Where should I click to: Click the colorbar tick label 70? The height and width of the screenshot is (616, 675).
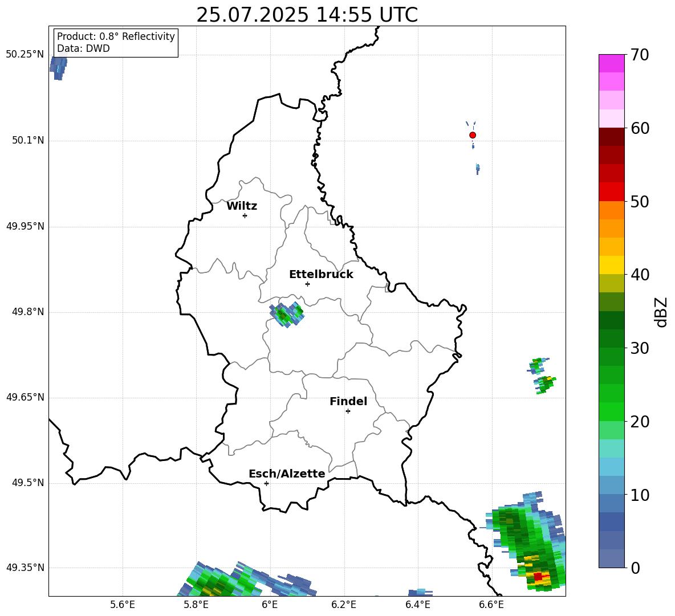(640, 55)
